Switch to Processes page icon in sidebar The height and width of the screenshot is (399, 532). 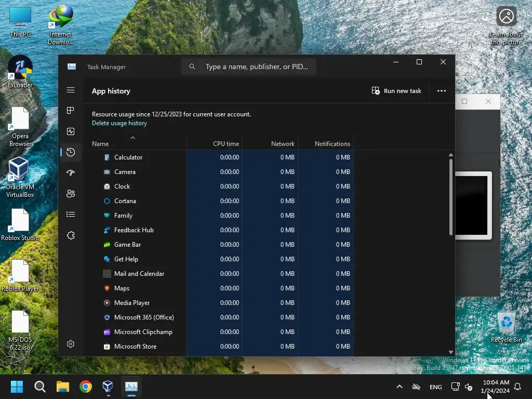tap(71, 110)
